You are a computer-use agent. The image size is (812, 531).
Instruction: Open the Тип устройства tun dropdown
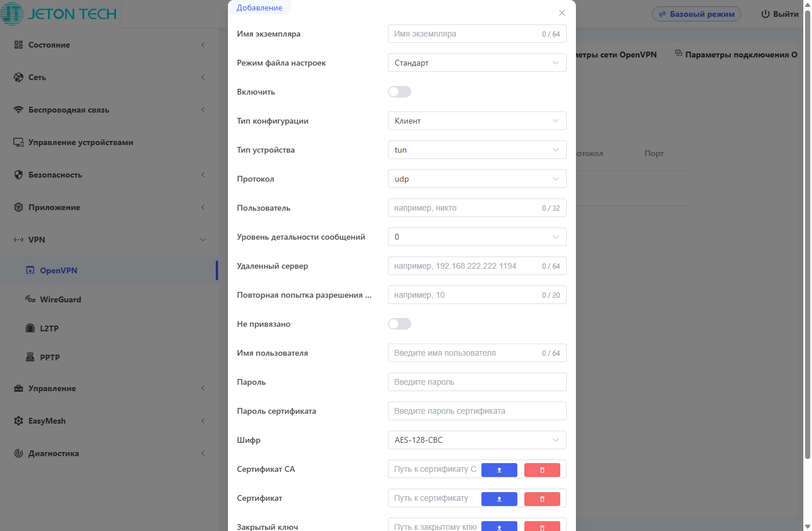coord(477,150)
